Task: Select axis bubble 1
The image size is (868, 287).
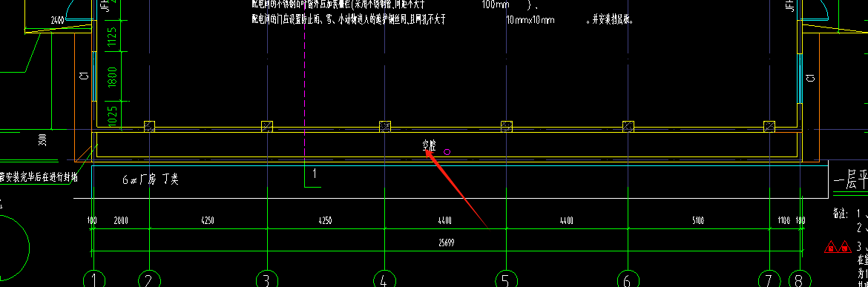Action: click(x=93, y=280)
